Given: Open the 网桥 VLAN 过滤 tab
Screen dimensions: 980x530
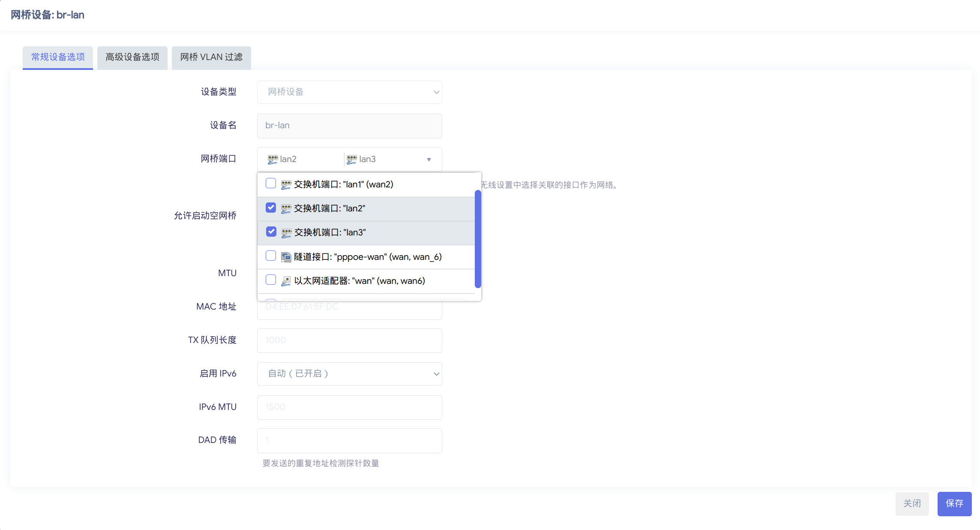Looking at the screenshot, I should (211, 57).
